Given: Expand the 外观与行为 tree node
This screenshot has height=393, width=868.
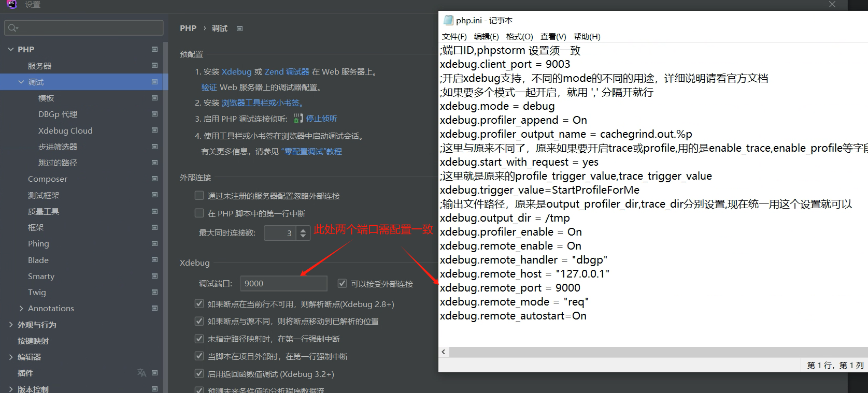Looking at the screenshot, I should 11,325.
